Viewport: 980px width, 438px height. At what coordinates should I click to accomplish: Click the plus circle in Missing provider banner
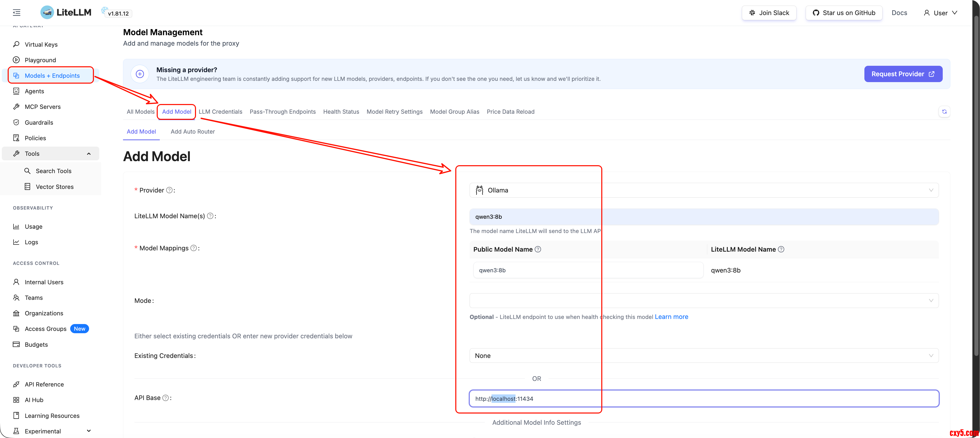tap(140, 74)
